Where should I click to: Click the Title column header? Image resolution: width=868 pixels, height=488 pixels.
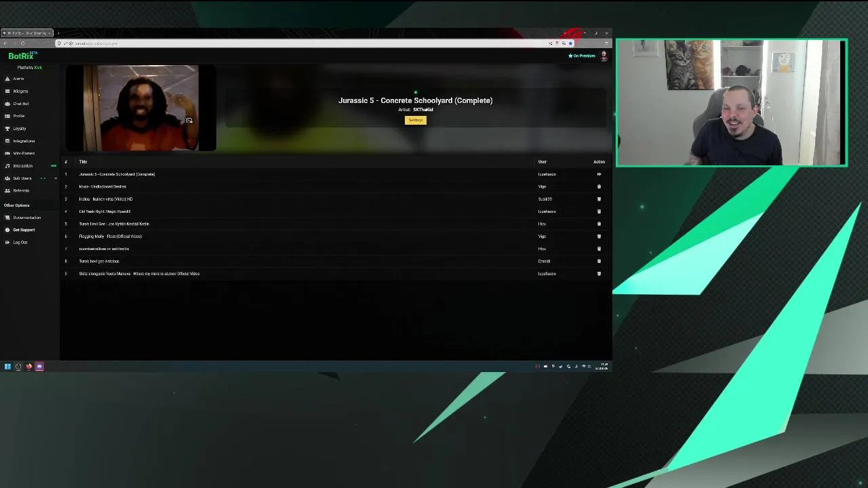click(x=83, y=161)
